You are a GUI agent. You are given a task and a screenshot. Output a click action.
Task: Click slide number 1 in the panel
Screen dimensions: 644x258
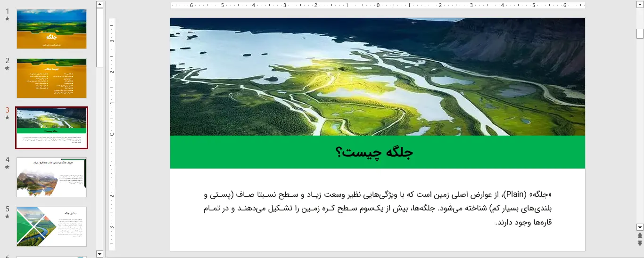(7, 11)
